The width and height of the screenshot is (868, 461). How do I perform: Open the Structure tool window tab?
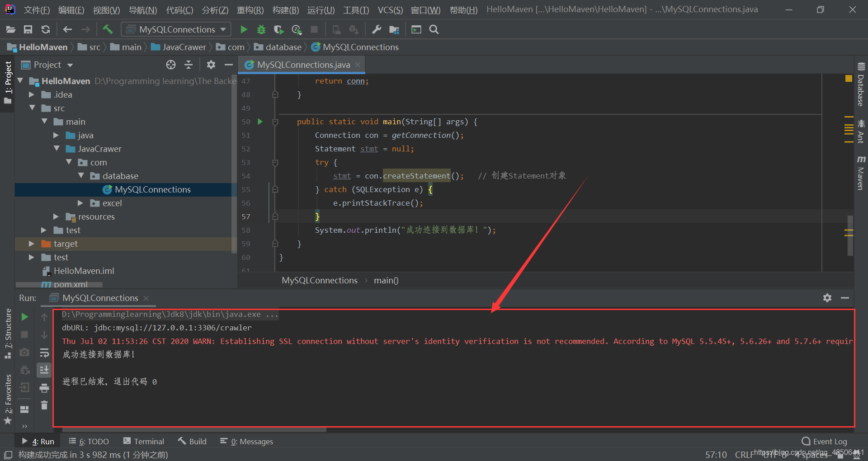(x=8, y=334)
